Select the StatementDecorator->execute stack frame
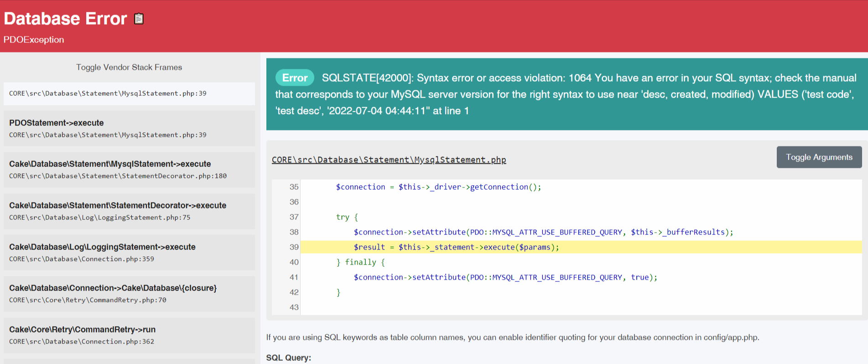The height and width of the screenshot is (364, 868). [129, 211]
